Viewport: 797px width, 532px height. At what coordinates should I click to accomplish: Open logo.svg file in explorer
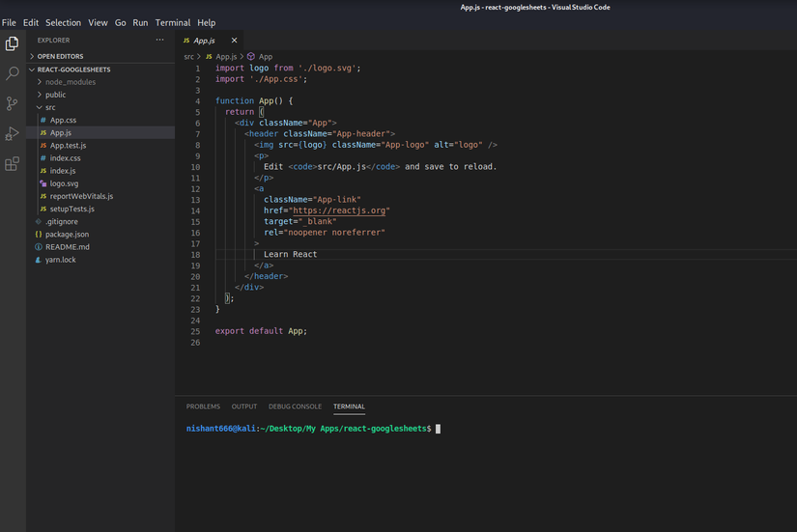(64, 183)
